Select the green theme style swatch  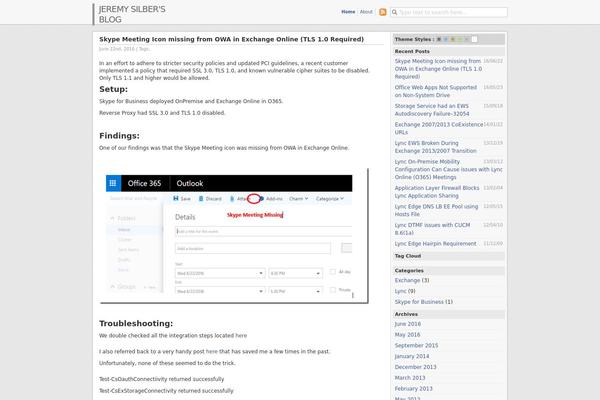(460, 39)
